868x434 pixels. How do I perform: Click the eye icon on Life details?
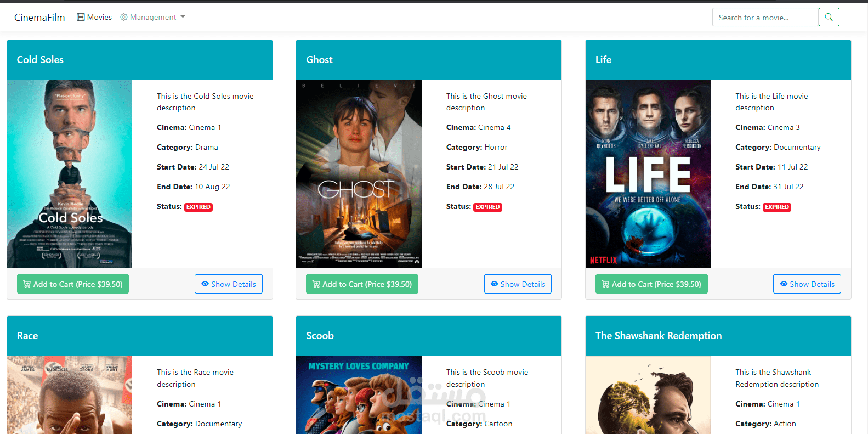click(784, 284)
